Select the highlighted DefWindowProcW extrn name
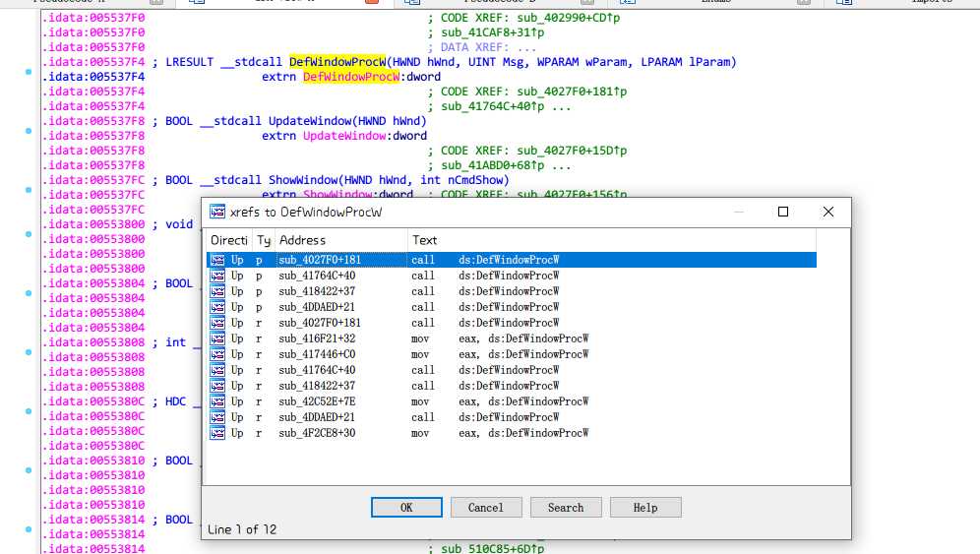 click(351, 77)
